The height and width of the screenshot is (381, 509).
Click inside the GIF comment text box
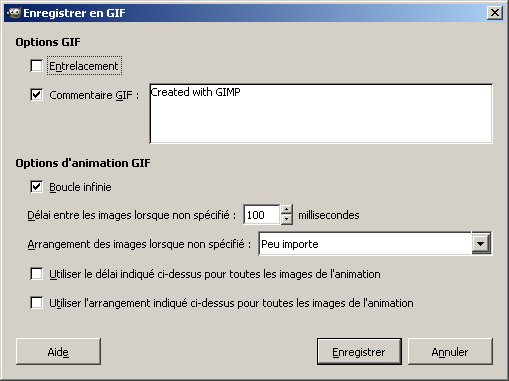(321, 114)
